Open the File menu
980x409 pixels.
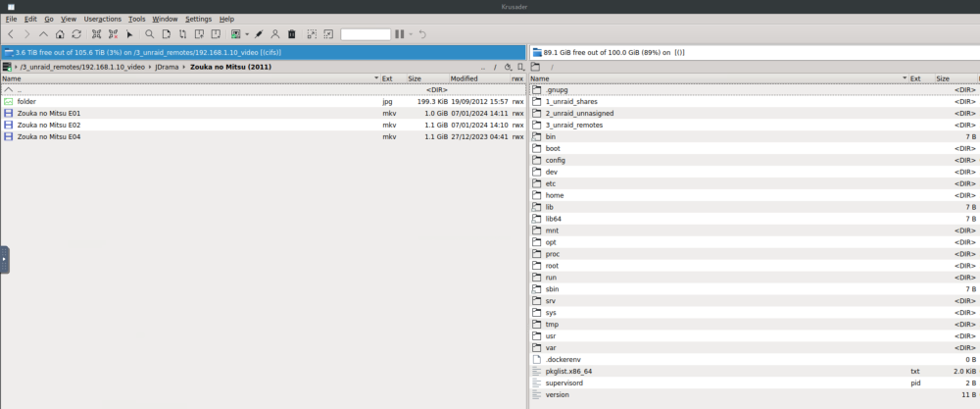coord(11,20)
